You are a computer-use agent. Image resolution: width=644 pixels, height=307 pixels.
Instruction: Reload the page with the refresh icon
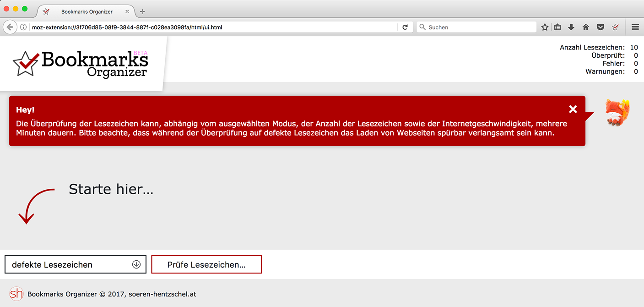405,27
